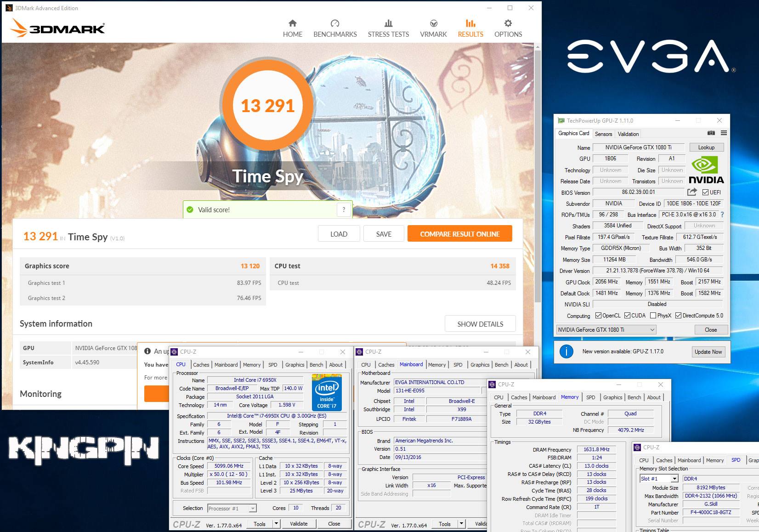Open the Bench tab in the CPU-Z Mainboard window

coord(501,365)
